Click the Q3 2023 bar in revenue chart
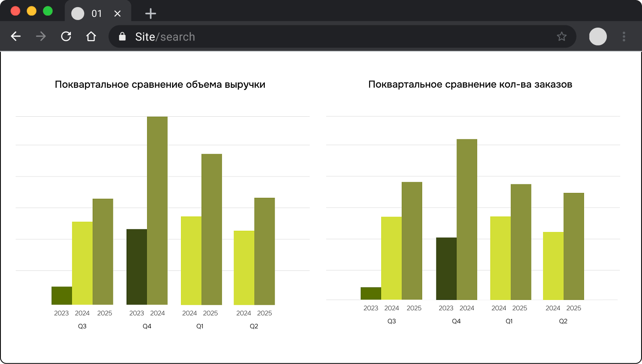Image resolution: width=642 pixels, height=364 pixels. point(62,295)
